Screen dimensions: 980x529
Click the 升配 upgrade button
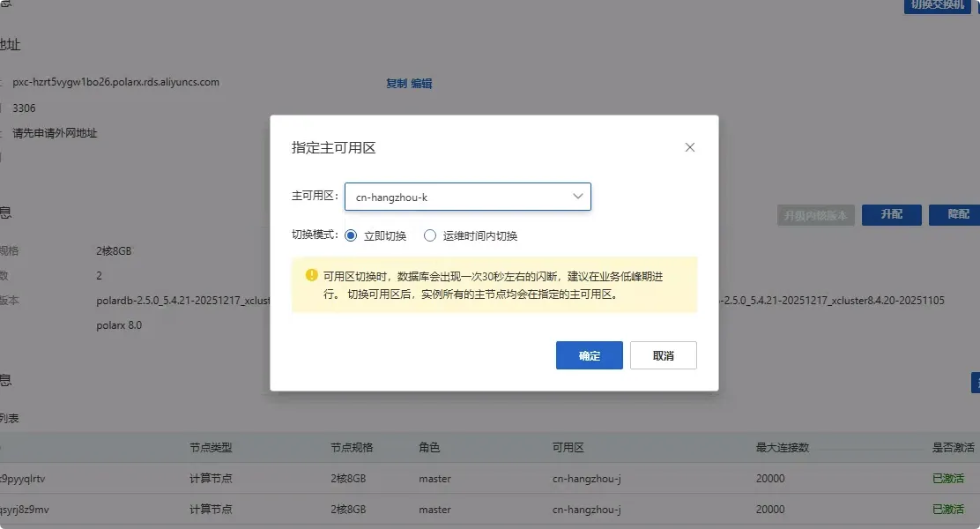point(891,214)
